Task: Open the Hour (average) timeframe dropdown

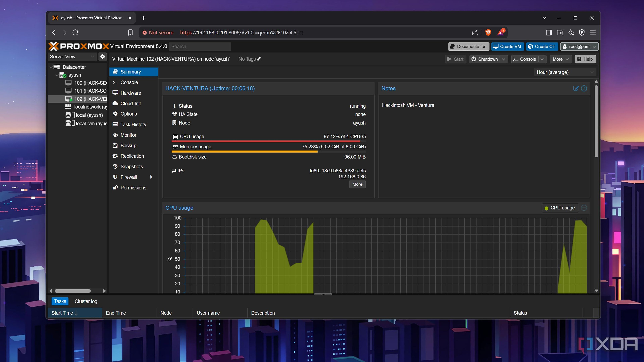Action: tap(565, 72)
